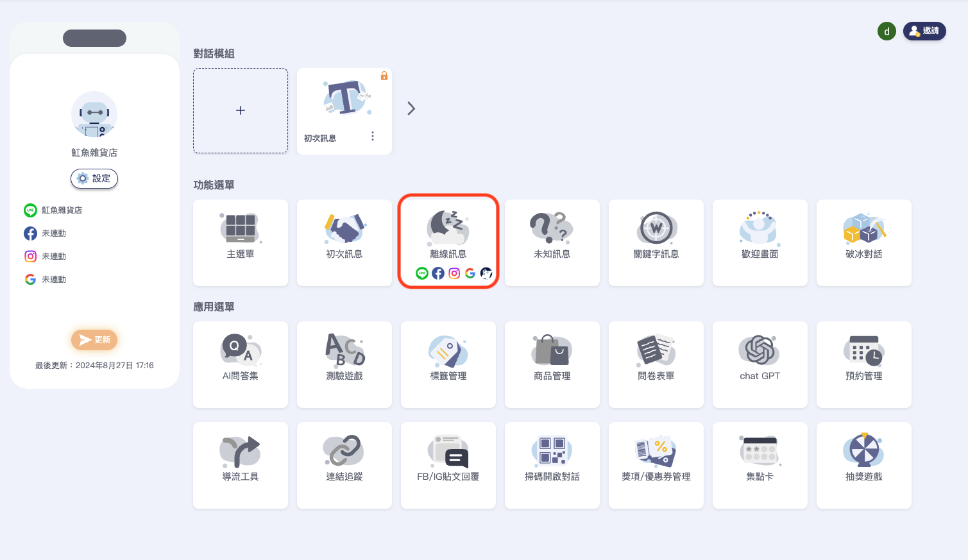
Task: Click the LINE icon under 離線訊息
Action: (x=421, y=273)
